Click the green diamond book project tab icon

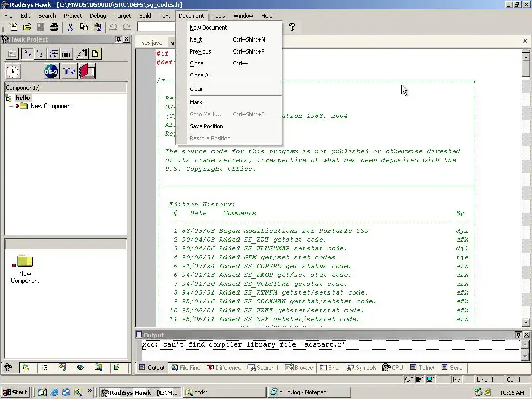click(x=81, y=367)
